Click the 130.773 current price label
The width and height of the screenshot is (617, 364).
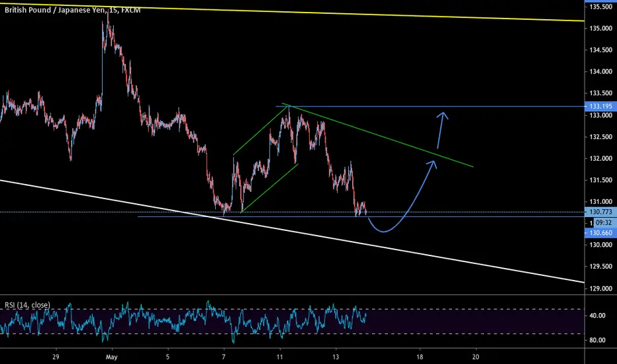pyautogui.click(x=601, y=212)
